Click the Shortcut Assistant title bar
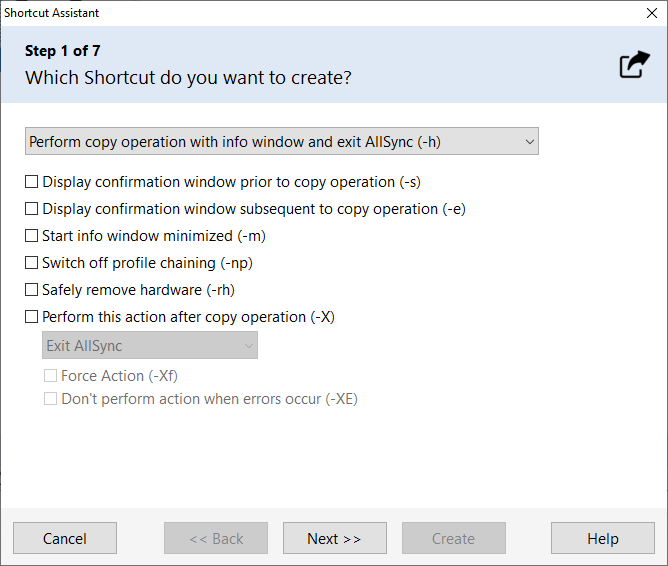This screenshot has width=668, height=566. (x=300, y=13)
